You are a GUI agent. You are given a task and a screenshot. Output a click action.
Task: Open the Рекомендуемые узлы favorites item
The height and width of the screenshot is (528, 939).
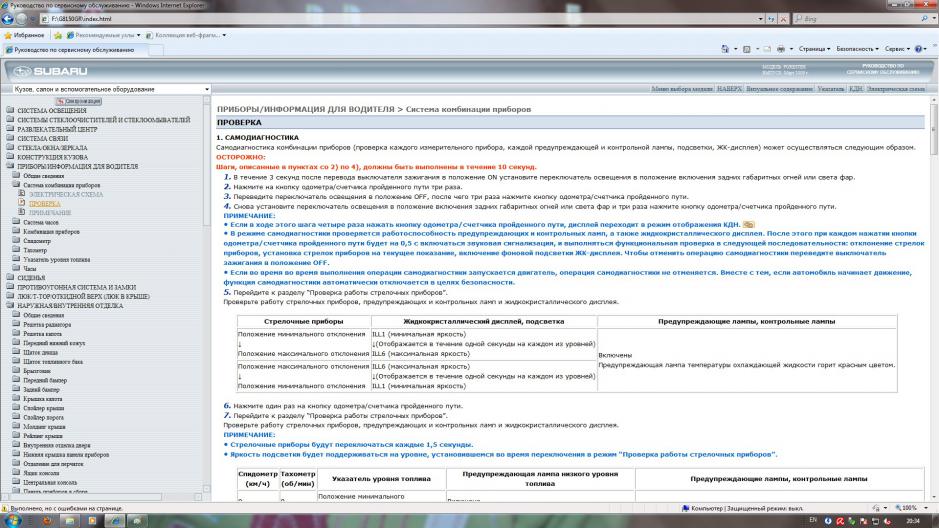click(104, 35)
